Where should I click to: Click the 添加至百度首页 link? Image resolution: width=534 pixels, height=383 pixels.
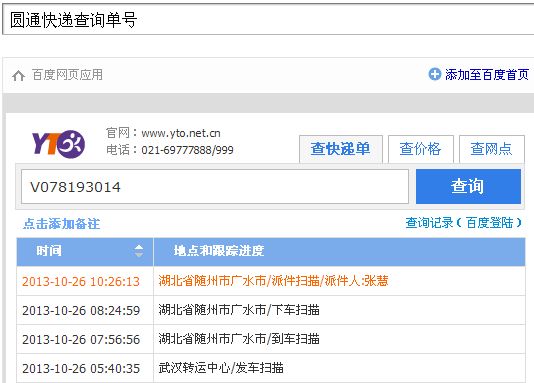coord(487,75)
